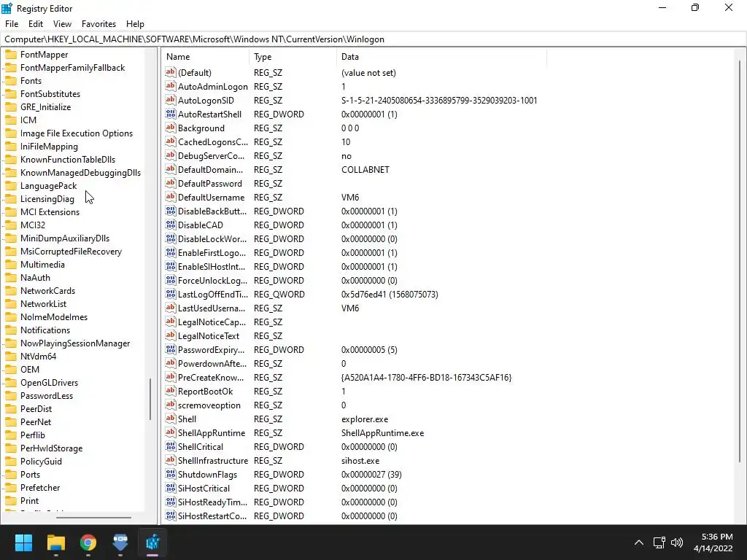Viewport: 747px width, 560px height.
Task: Select the Print folder icon
Action: pos(11,500)
